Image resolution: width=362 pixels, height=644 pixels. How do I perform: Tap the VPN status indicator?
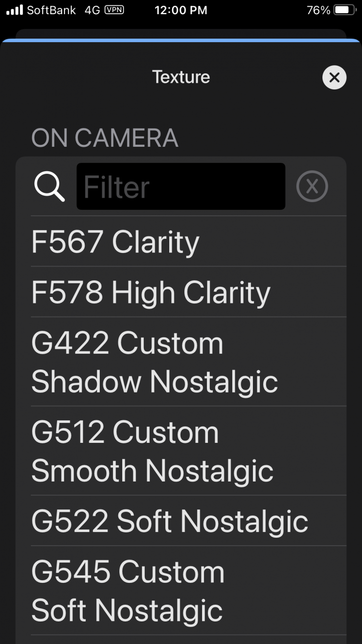(x=114, y=10)
